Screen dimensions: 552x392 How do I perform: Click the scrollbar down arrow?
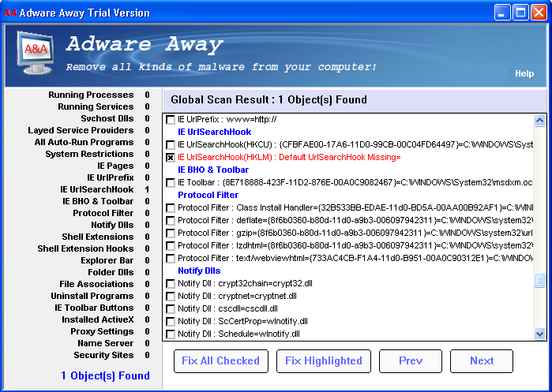pyautogui.click(x=539, y=334)
